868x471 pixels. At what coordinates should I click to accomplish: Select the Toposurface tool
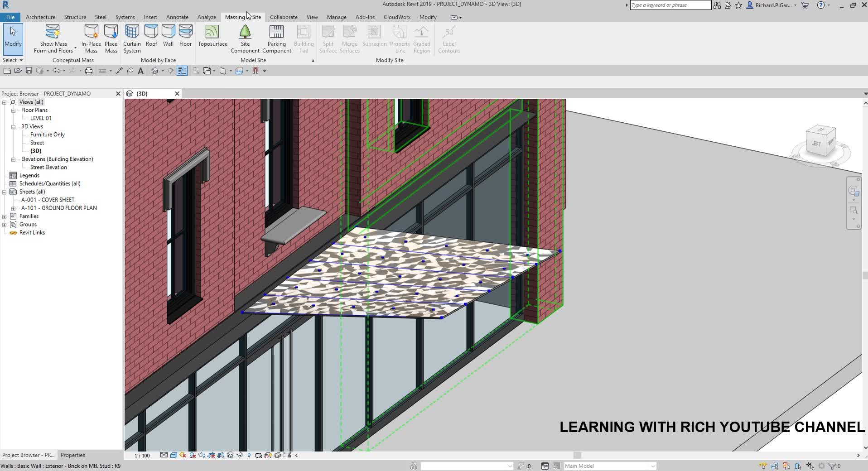[212, 38]
